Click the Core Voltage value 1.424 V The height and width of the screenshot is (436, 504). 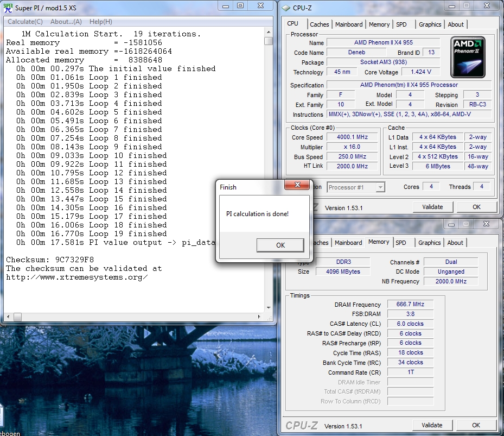point(421,72)
